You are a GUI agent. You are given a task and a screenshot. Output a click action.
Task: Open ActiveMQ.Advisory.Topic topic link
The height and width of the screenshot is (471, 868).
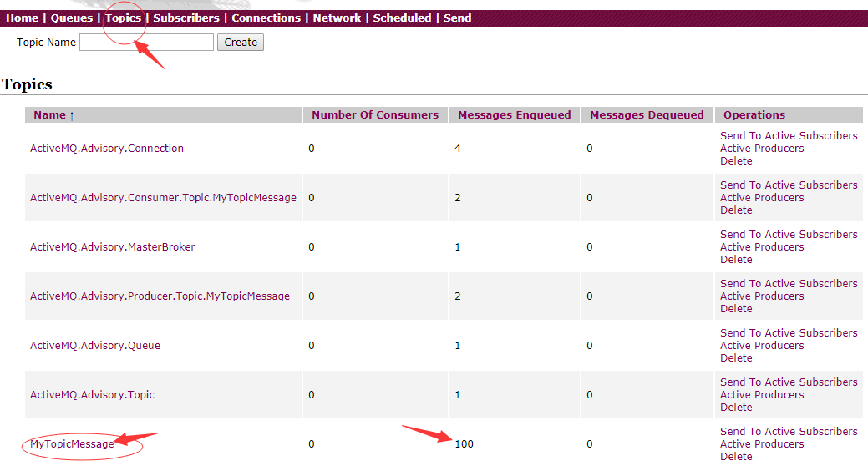click(x=92, y=395)
